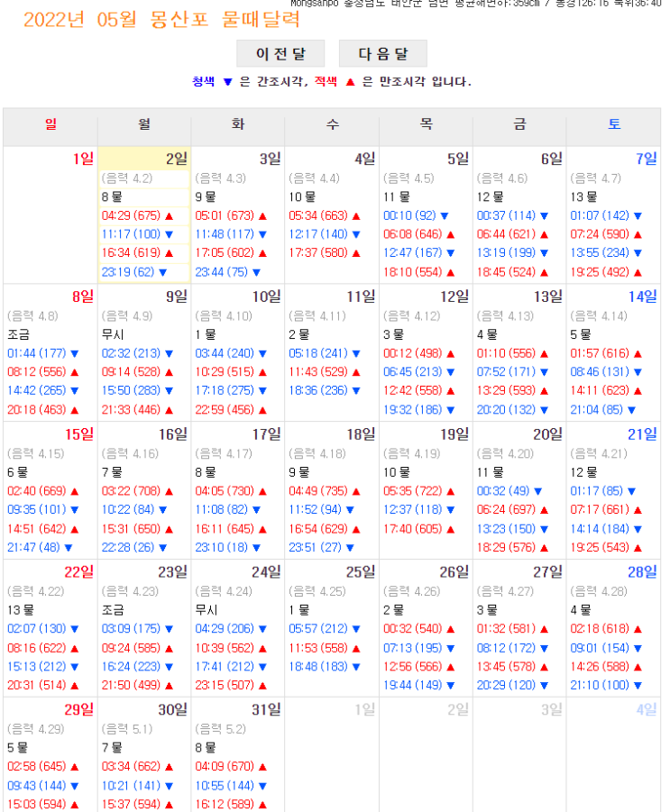Image resolution: width=670 pixels, height=812 pixels.
Task: Go to previous month with 이전달 button
Action: point(280,54)
